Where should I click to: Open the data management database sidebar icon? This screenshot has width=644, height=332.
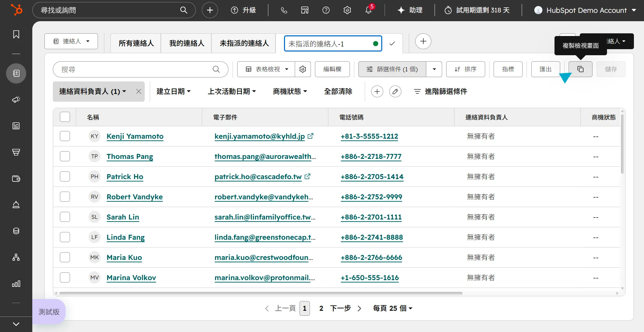(16, 231)
